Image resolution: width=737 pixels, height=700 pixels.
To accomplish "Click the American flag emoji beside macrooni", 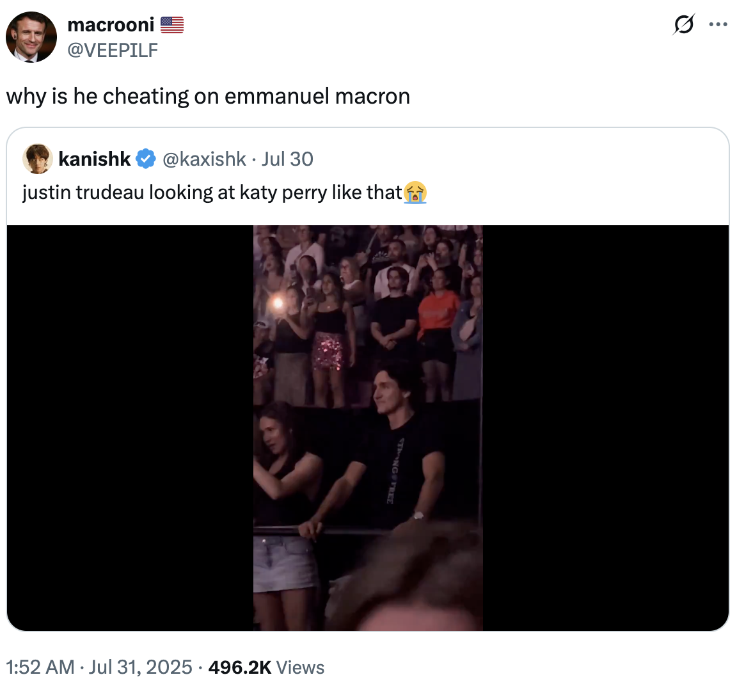I will coord(171,24).
